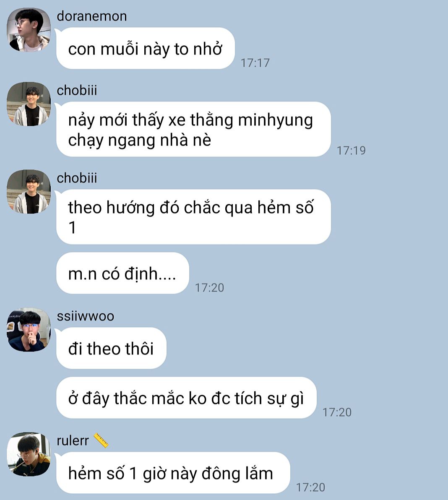Click the ruler emoji next to rulerr
Screen dimensions: 448x500
[101, 441]
